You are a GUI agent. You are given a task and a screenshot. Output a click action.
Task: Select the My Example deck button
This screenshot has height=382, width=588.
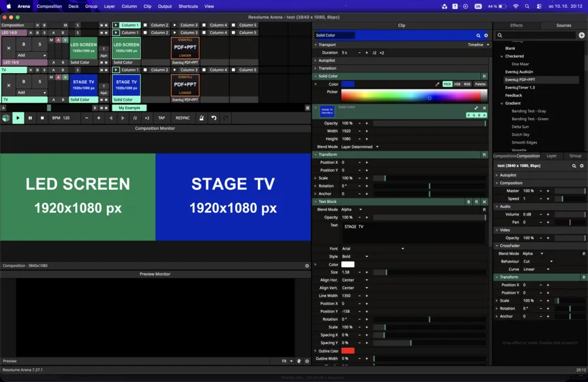point(129,108)
